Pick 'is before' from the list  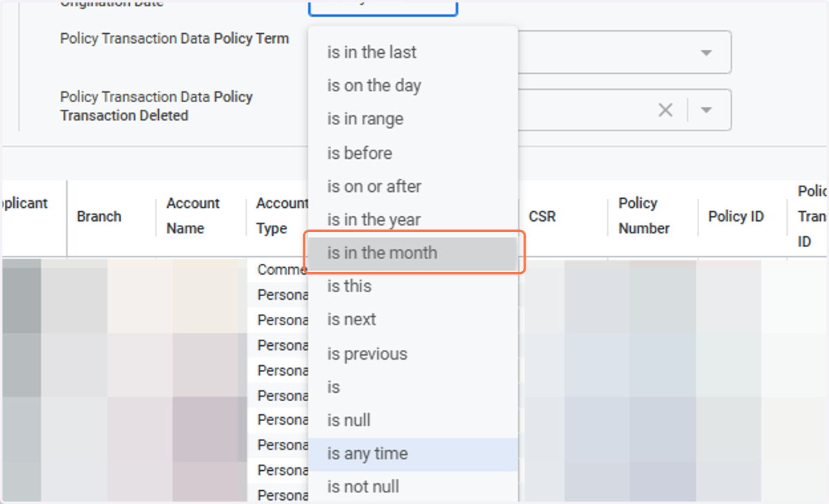412,153
